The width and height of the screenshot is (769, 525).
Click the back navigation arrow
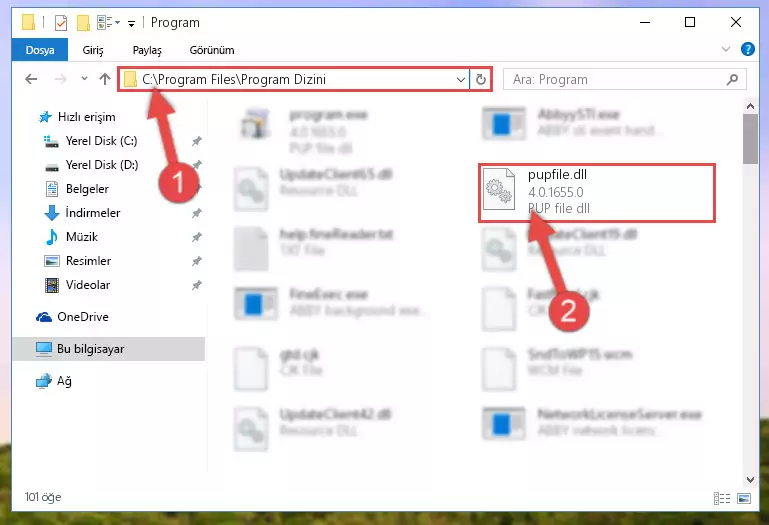click(31, 79)
